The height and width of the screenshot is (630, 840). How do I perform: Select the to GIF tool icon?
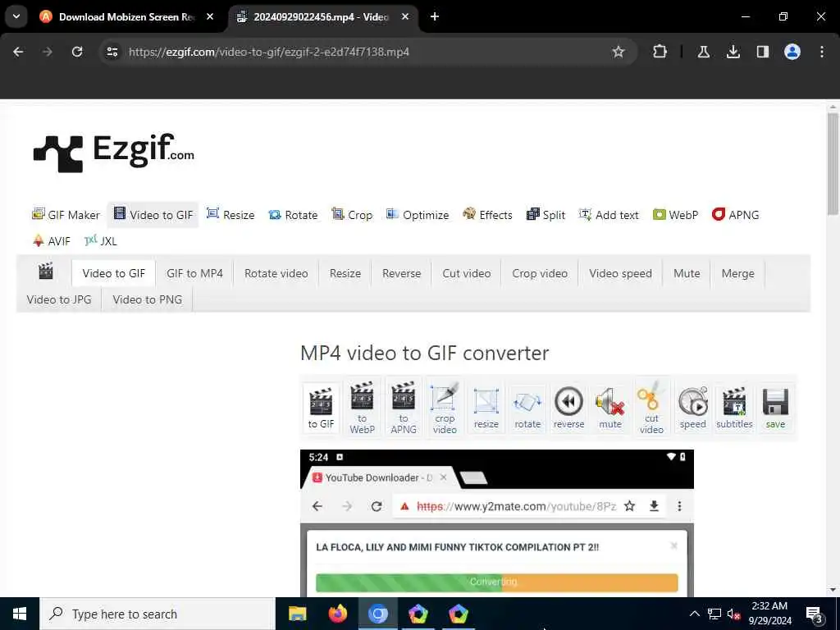(321, 409)
